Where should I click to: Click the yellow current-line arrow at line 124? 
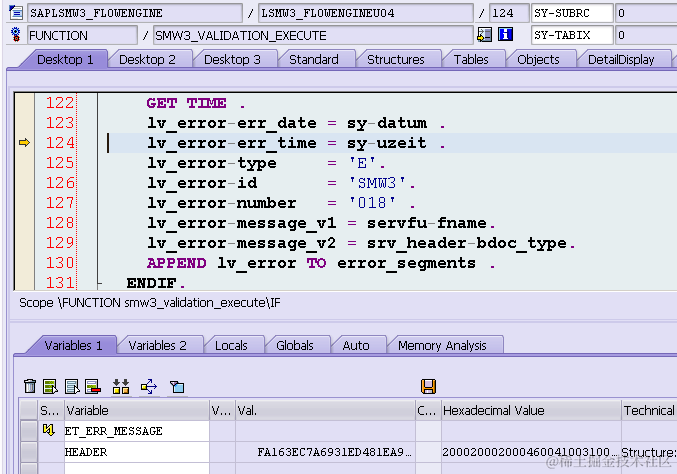point(24,142)
